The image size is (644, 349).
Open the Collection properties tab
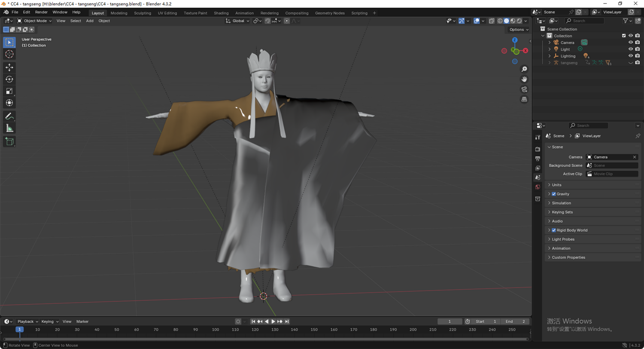click(538, 199)
